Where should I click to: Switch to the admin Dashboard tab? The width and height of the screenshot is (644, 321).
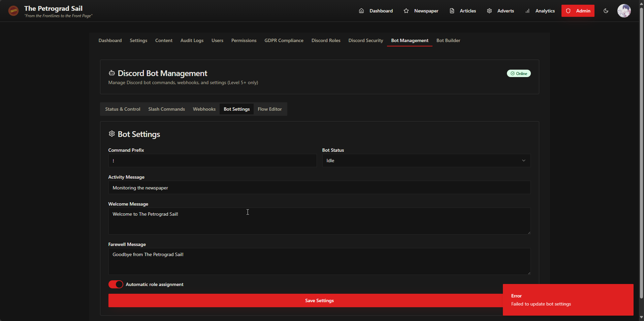[110, 40]
